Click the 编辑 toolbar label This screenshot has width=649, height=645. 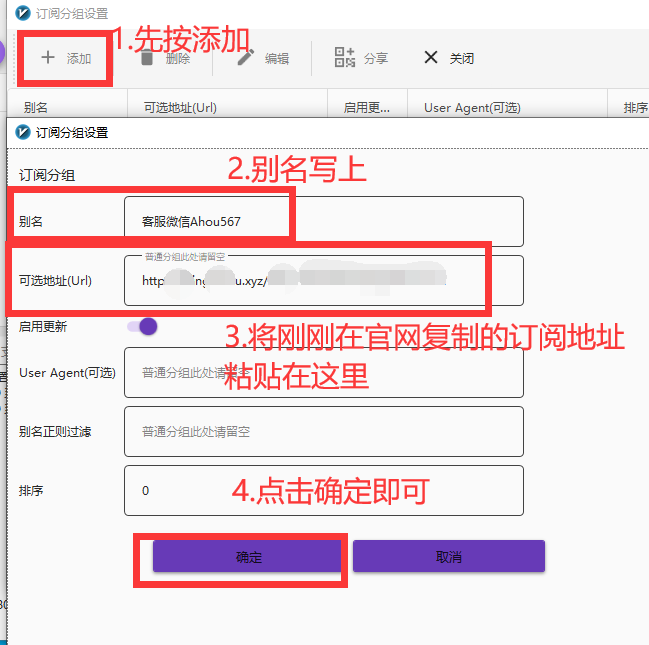[277, 58]
